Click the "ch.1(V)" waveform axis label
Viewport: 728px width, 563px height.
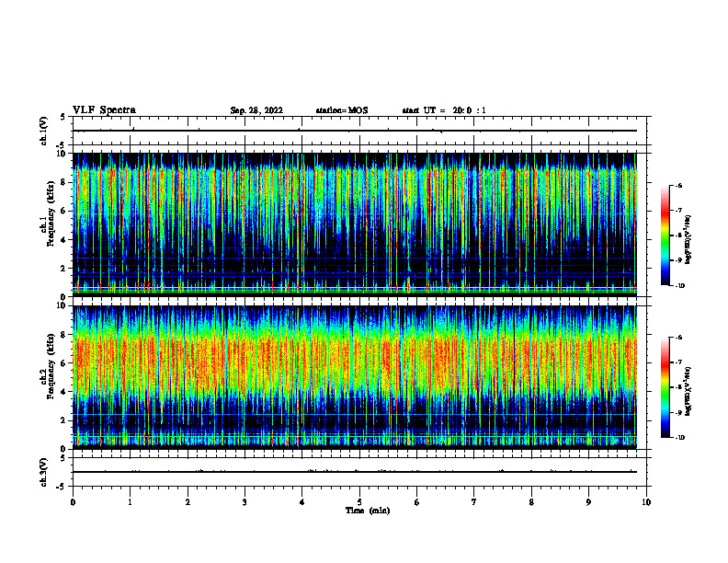[x=43, y=131]
